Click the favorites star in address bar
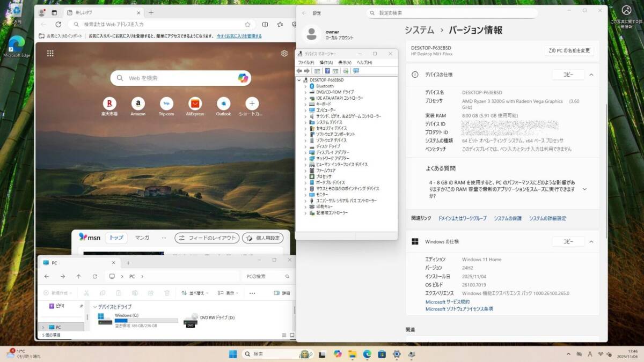 pyautogui.click(x=247, y=25)
